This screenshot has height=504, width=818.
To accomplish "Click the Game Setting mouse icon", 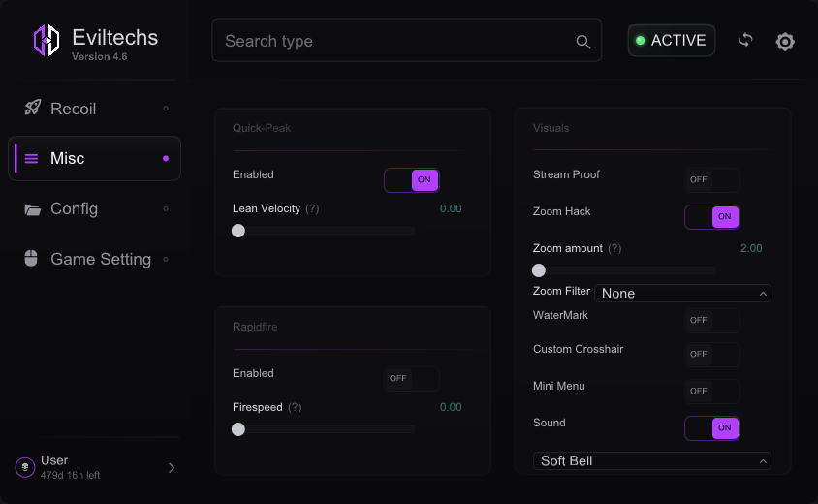I will [x=31, y=258].
